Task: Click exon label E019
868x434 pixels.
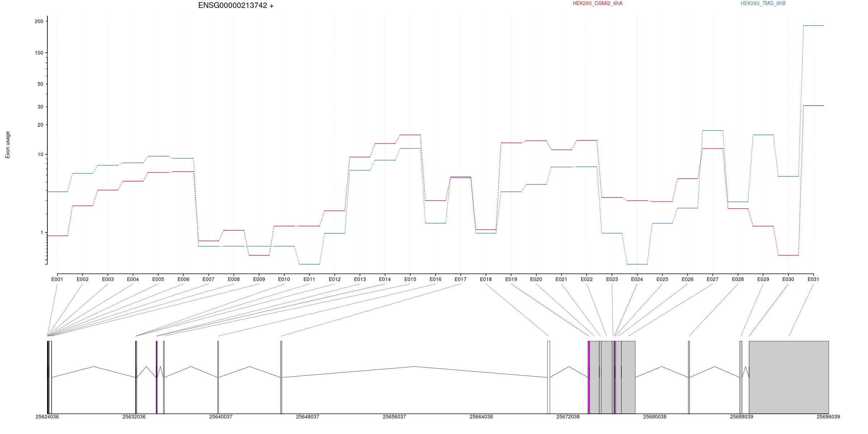Action: (511, 279)
